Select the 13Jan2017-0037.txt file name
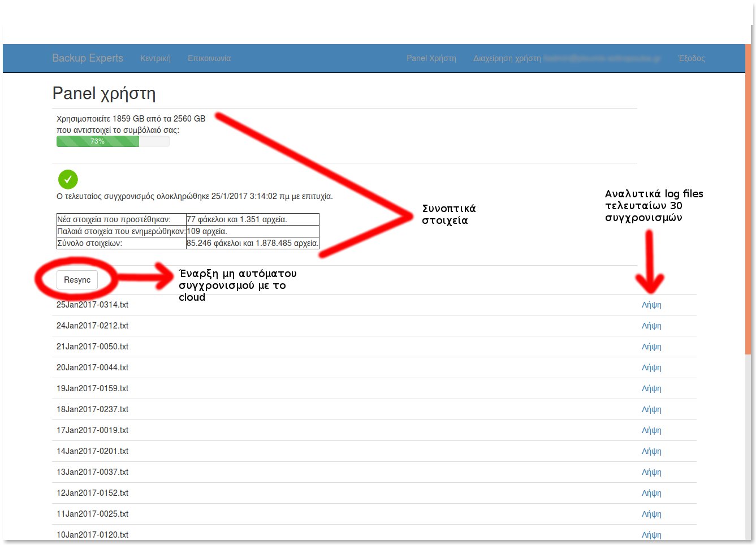This screenshot has height=545, width=756. (x=92, y=472)
